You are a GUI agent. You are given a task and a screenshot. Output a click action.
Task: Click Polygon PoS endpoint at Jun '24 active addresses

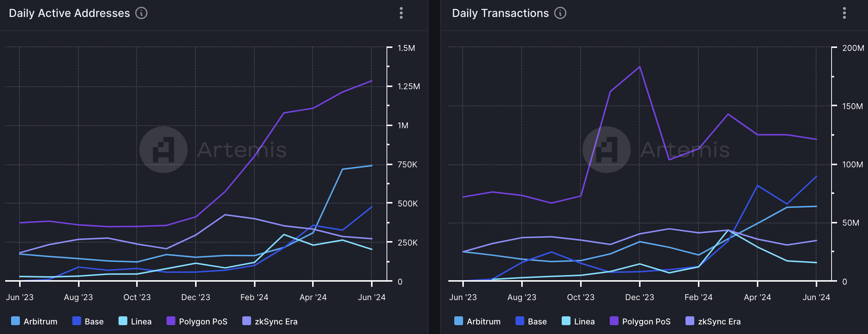click(372, 81)
